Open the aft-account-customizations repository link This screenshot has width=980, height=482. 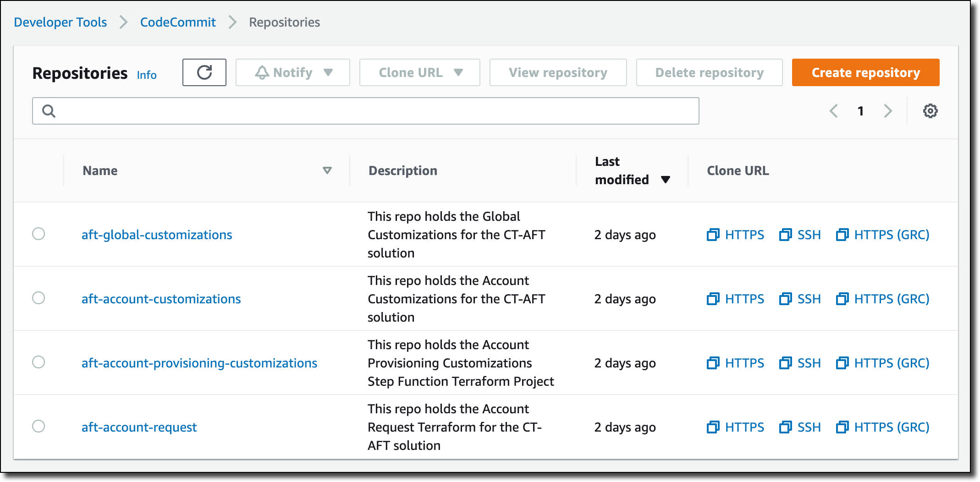161,299
